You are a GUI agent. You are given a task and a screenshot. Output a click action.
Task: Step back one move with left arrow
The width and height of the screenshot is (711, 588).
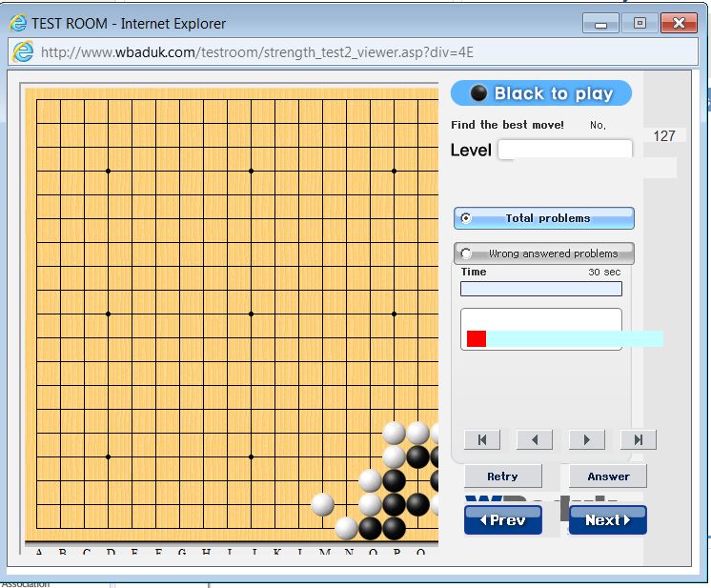click(534, 439)
